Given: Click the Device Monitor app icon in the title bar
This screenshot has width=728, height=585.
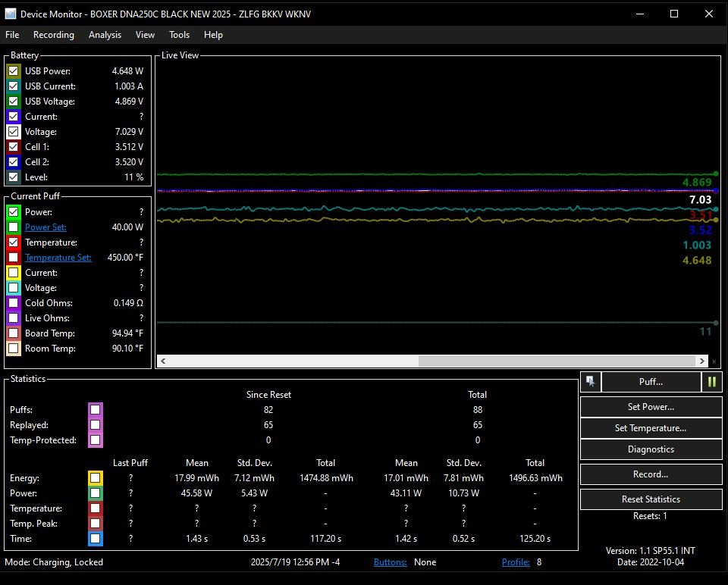Looking at the screenshot, I should (x=11, y=14).
